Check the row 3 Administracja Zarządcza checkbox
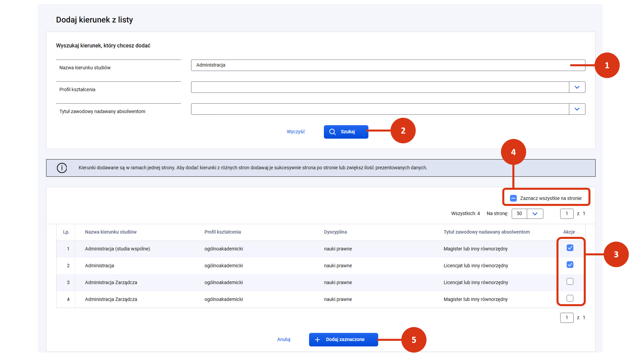The width and height of the screenshot is (644, 359). (570, 282)
